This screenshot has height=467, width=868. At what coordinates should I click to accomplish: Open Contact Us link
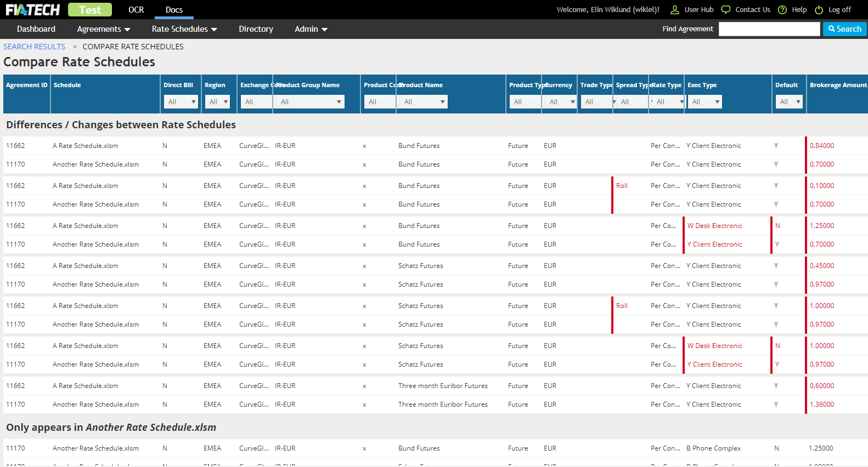753,10
